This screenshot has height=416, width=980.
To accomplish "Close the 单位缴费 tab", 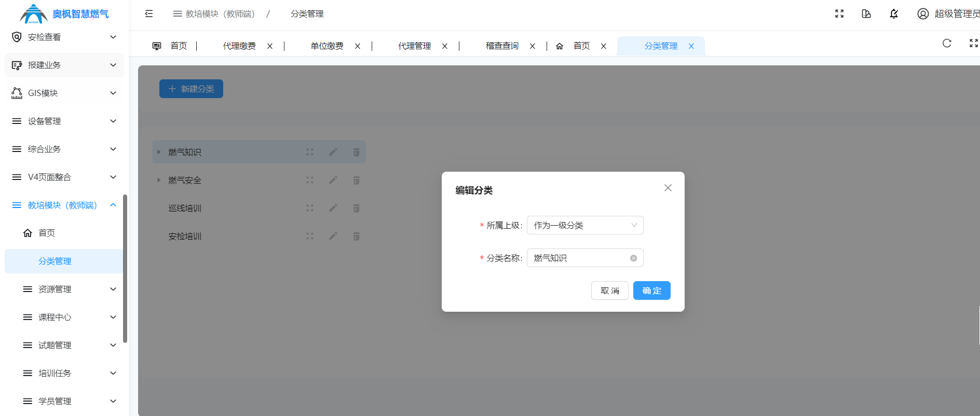I will [358, 46].
